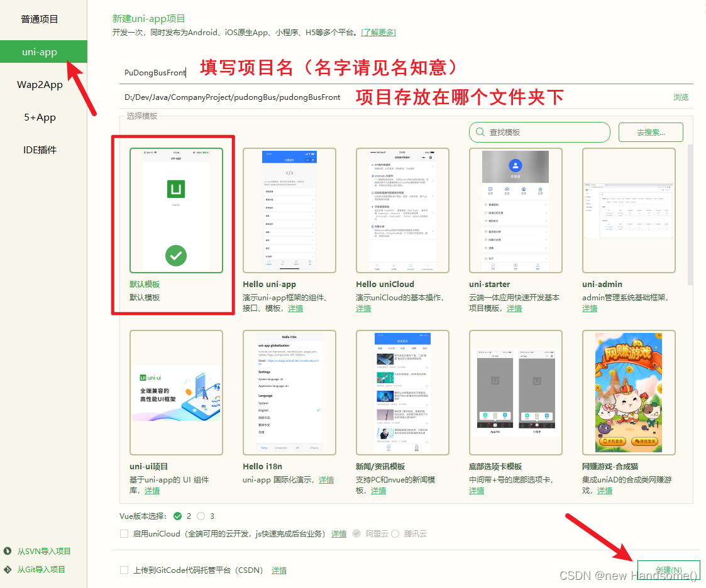Open 详情 link for 网赚游戏-合成猫
This screenshot has width=706, height=588.
tap(605, 491)
